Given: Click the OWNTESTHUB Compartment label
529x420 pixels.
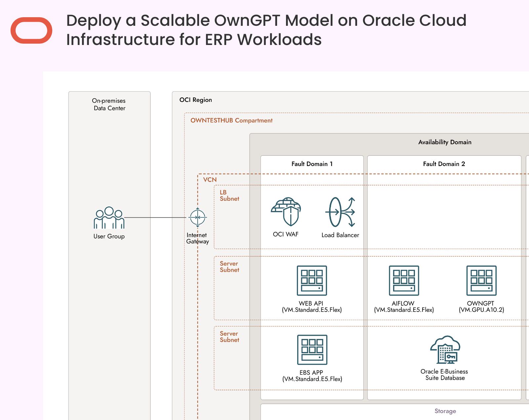Looking at the screenshot, I should pos(231,121).
